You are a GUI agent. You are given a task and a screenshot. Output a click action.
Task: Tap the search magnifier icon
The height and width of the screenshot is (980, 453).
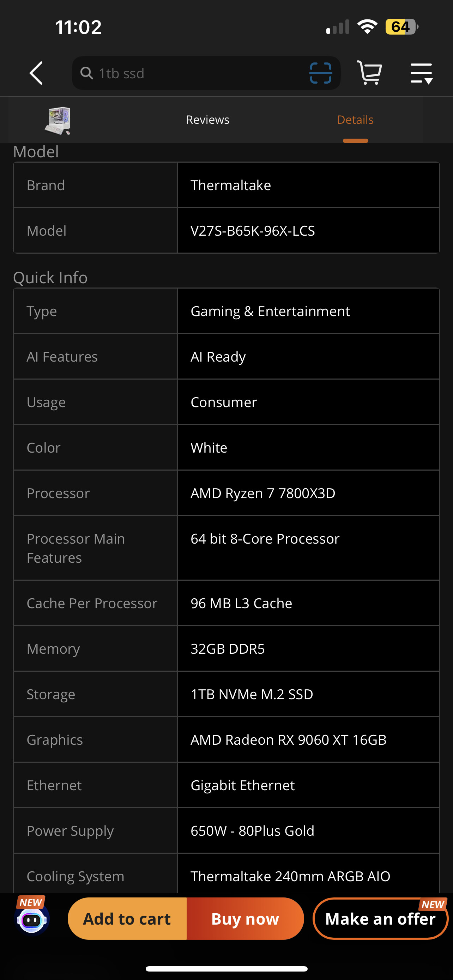(x=87, y=73)
